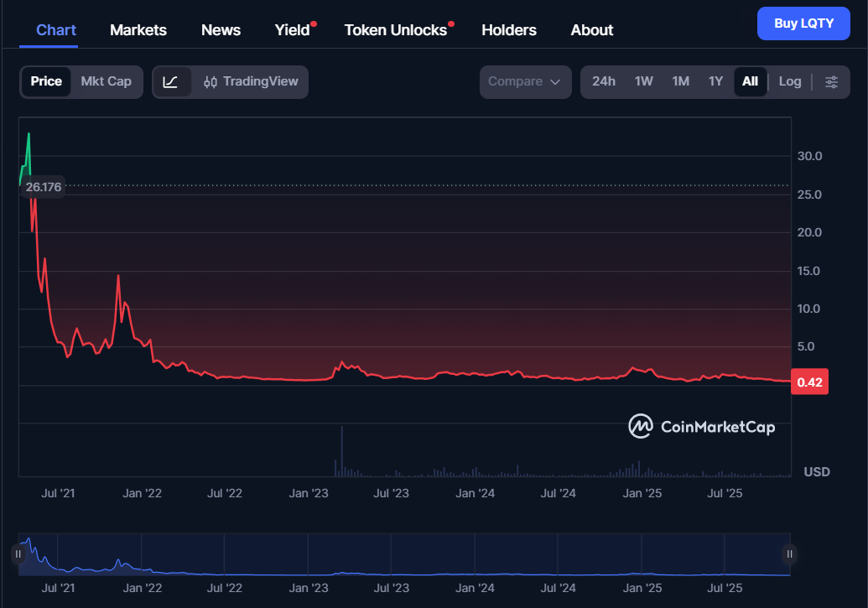
Task: Switch to Mkt Cap view
Action: coord(106,81)
